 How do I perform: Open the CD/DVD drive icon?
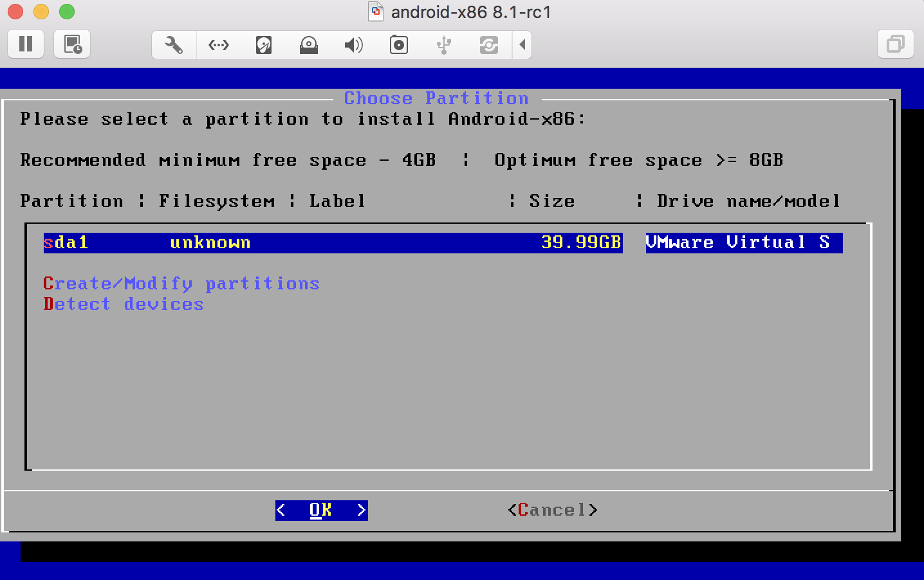point(308,45)
